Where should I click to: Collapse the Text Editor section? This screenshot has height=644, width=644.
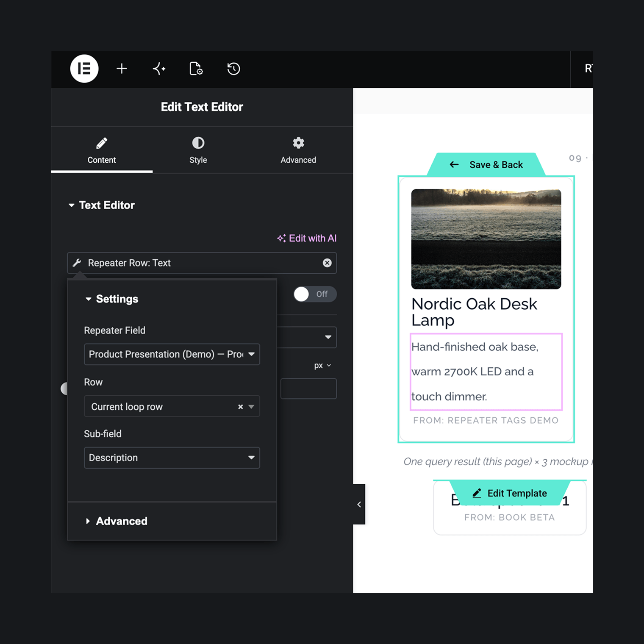pos(102,205)
